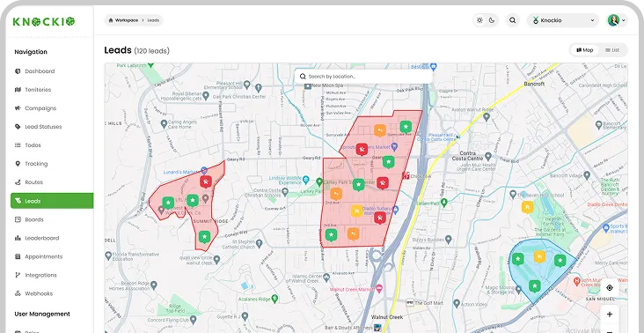Click the Routes icon in sidebar

[18, 182]
